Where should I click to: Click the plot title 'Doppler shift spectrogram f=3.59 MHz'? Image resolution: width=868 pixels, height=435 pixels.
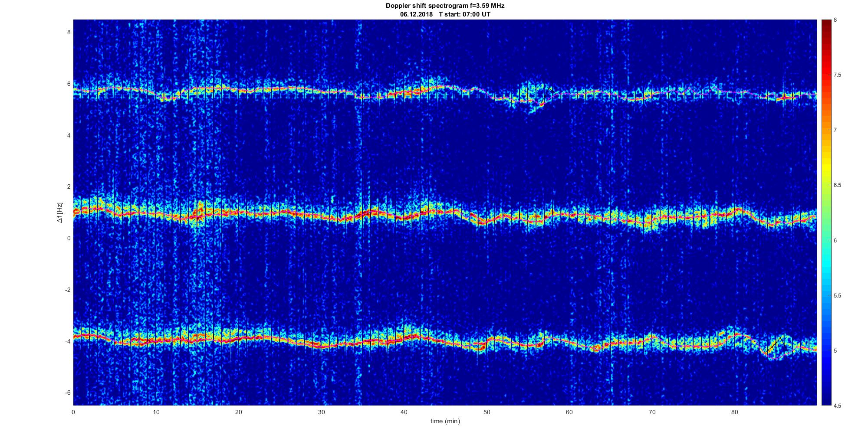445,6
